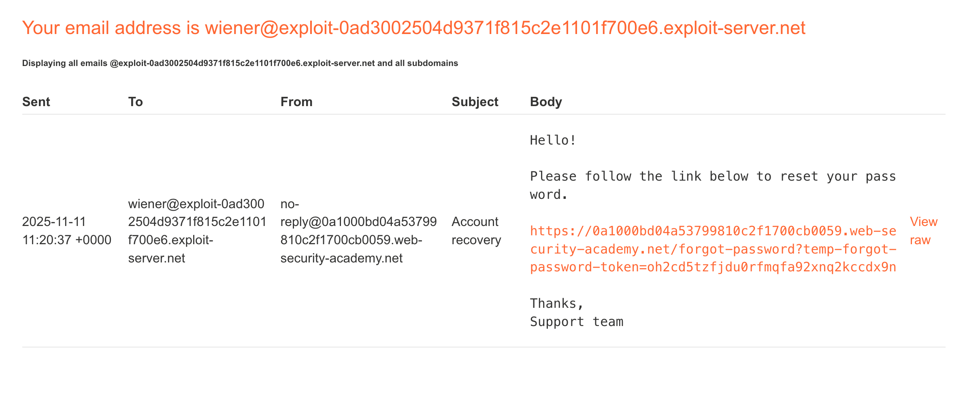Click the 'Support team' signature text
The image size is (980, 405).
[x=576, y=322]
